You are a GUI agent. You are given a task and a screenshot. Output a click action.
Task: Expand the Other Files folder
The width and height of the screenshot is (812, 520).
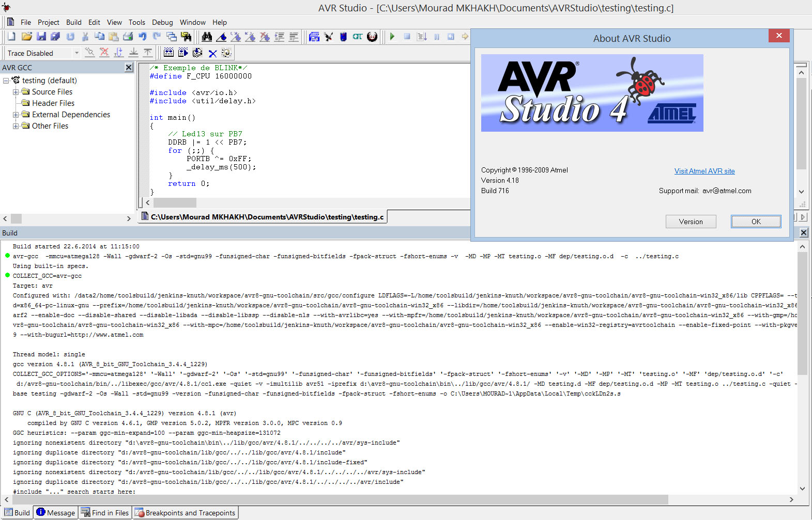(x=16, y=126)
